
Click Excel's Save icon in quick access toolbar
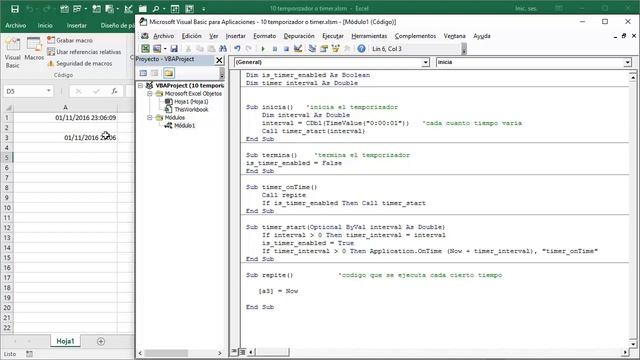(15, 8)
